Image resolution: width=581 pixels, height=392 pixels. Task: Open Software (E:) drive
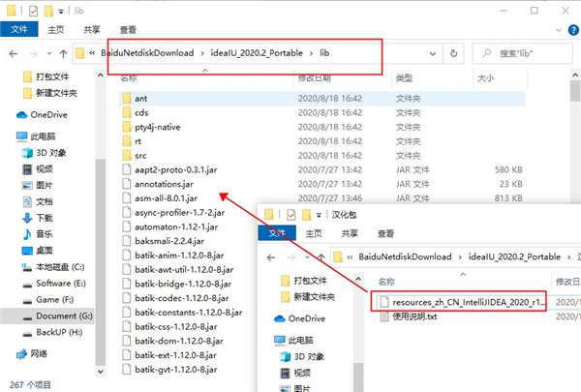click(61, 284)
